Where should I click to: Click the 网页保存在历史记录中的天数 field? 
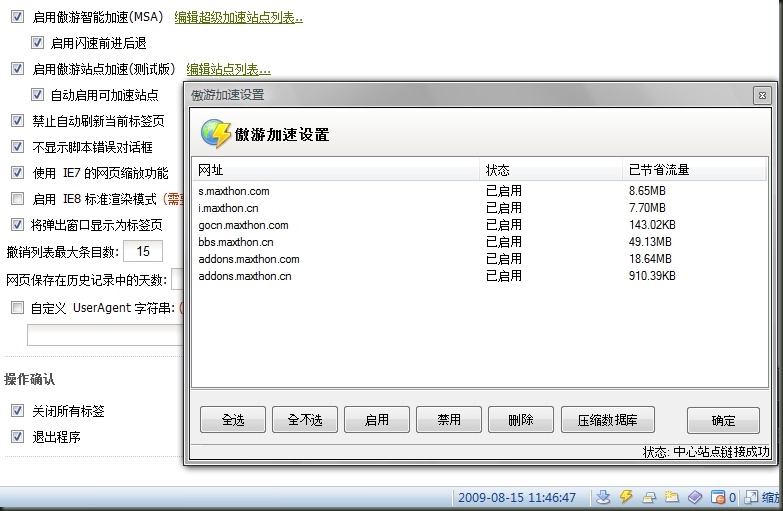178,279
